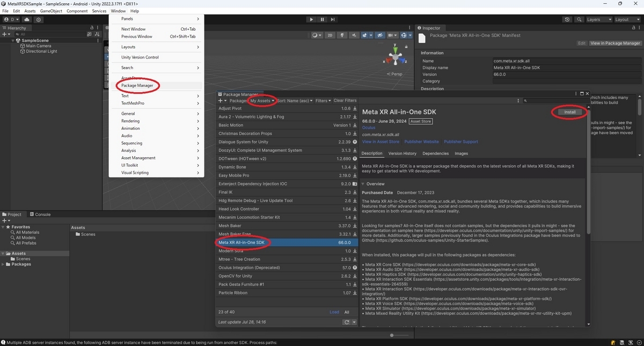Toggle the Inspector lock icon
The width and height of the screenshot is (644, 346).
click(634, 28)
